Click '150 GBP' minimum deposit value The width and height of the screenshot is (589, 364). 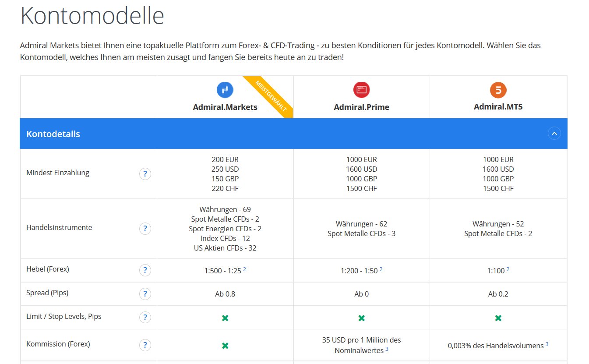click(225, 179)
